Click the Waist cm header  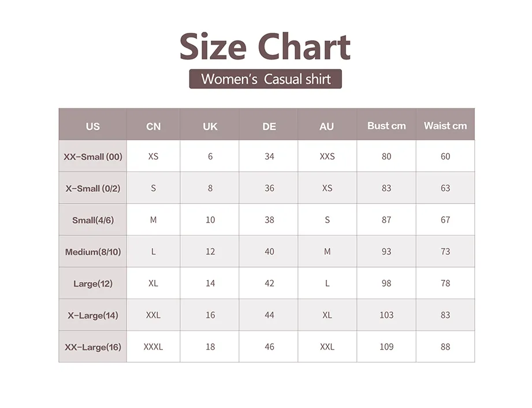(x=445, y=125)
